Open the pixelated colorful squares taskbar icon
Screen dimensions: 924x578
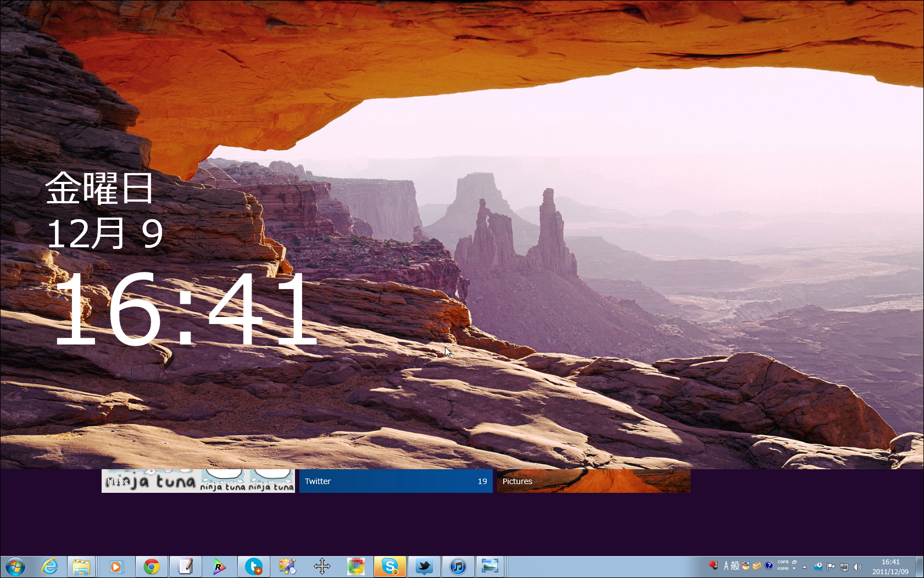click(355, 566)
